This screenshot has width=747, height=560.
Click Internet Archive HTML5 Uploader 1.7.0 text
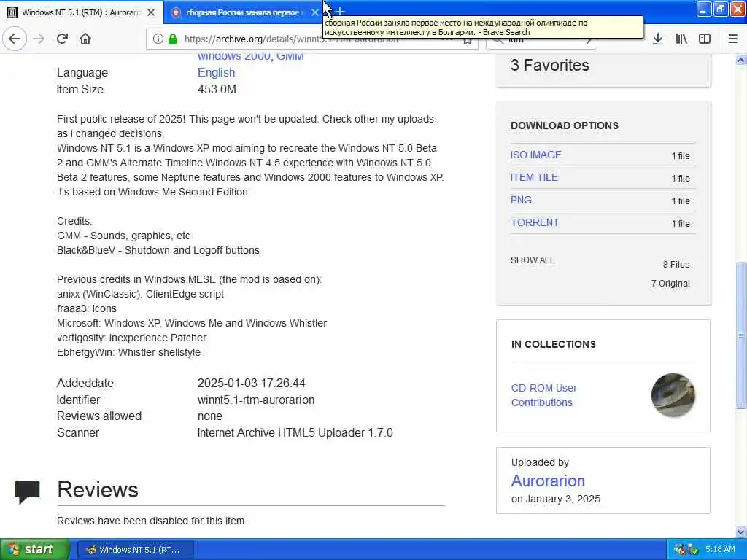pos(295,433)
